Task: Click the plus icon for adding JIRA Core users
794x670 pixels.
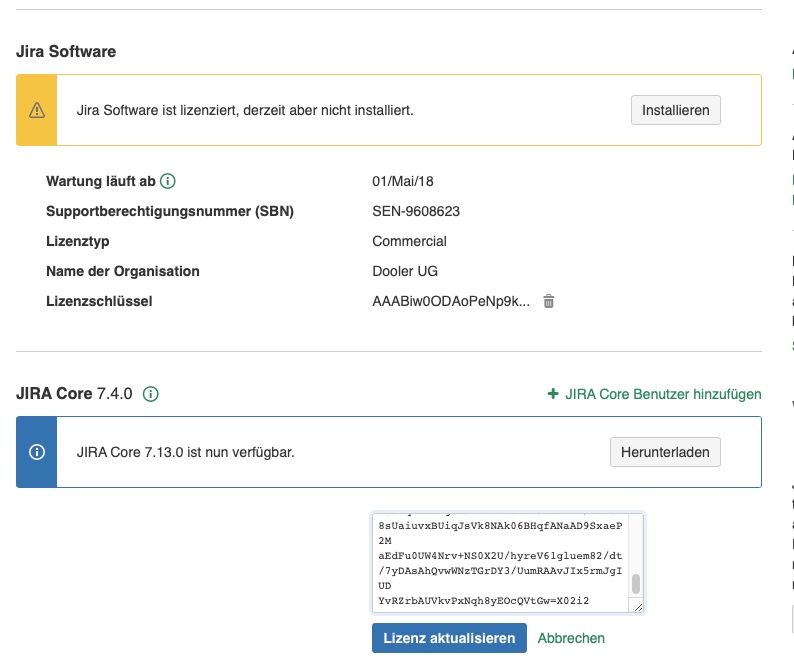Action: pos(553,393)
